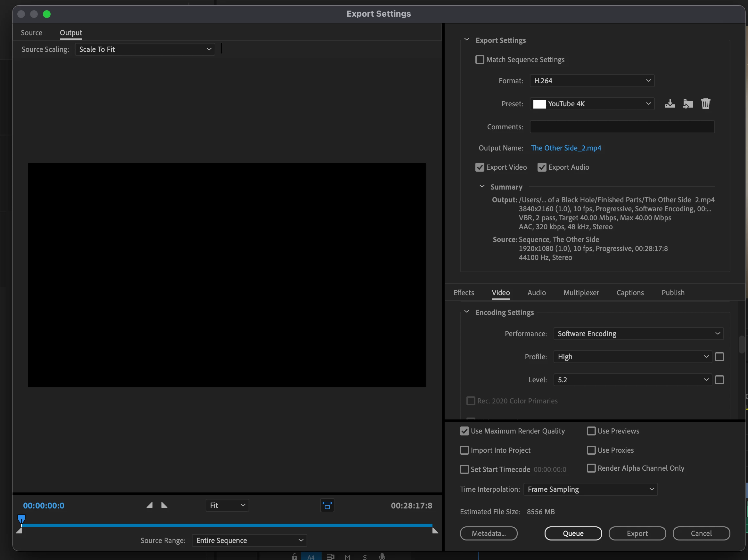Click the Delete Preset trash icon
The width and height of the screenshot is (748, 560).
705,104
